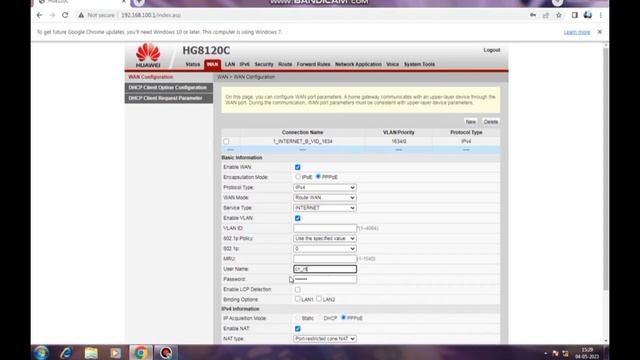Viewport: 640px width, 360px height.
Task: Select the PPPoE encapsulation mode
Action: [x=318, y=177]
